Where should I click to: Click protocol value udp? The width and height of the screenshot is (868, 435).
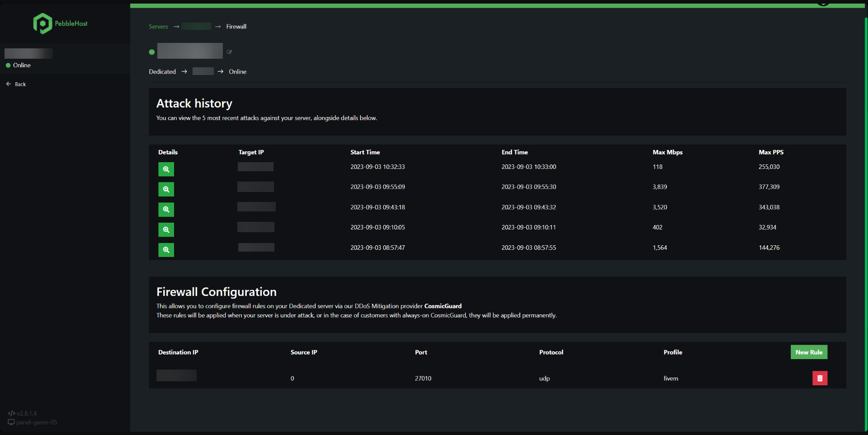click(x=544, y=379)
